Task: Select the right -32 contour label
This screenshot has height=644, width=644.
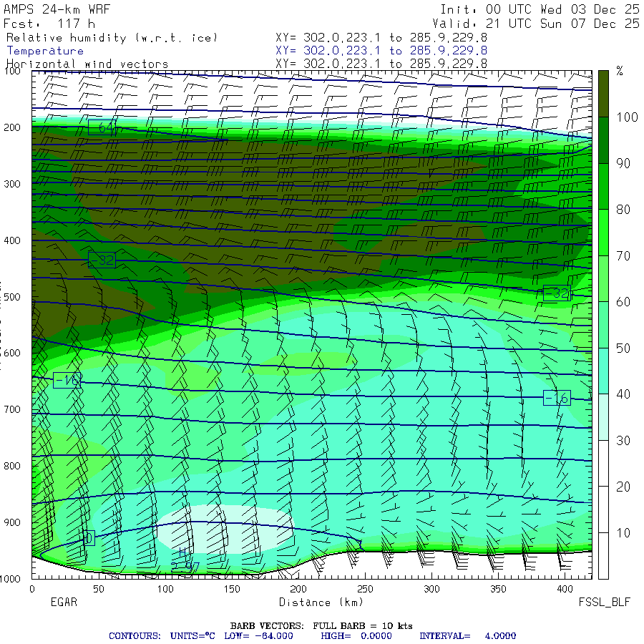Action: tap(557, 293)
